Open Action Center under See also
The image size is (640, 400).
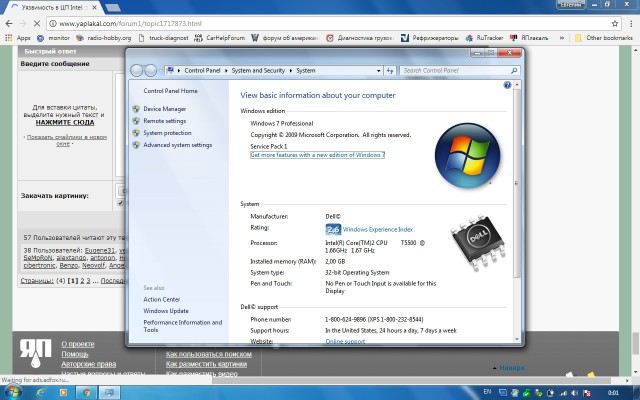(161, 300)
